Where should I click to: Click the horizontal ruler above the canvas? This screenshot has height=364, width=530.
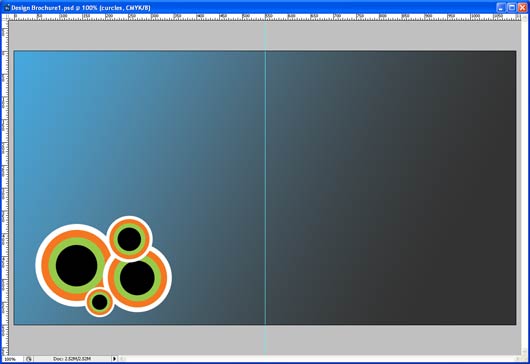tap(265, 17)
